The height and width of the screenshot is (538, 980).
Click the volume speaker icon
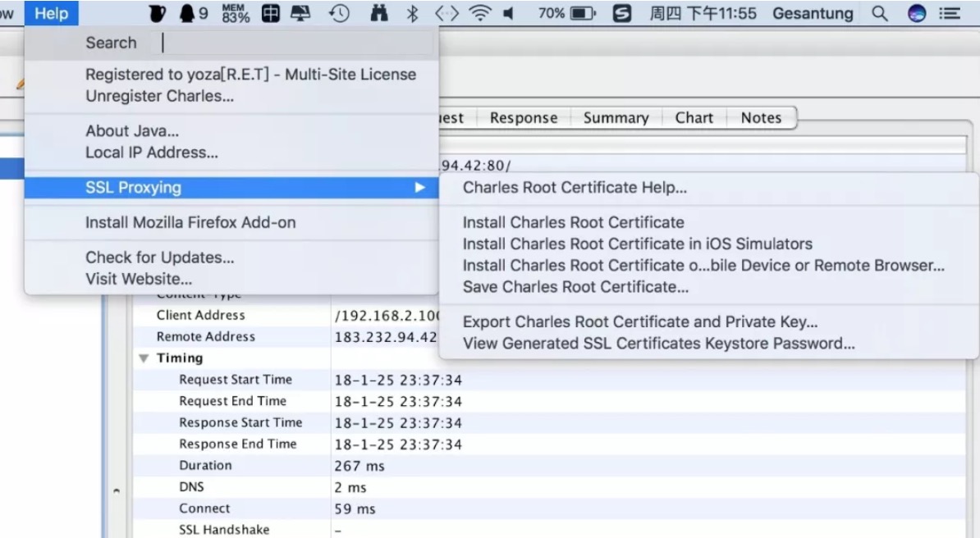pos(509,13)
